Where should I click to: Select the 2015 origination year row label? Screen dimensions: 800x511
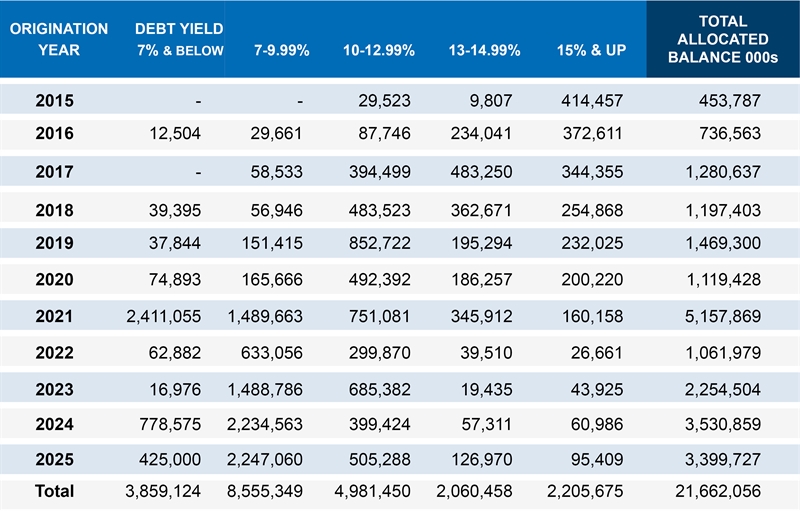(x=55, y=101)
